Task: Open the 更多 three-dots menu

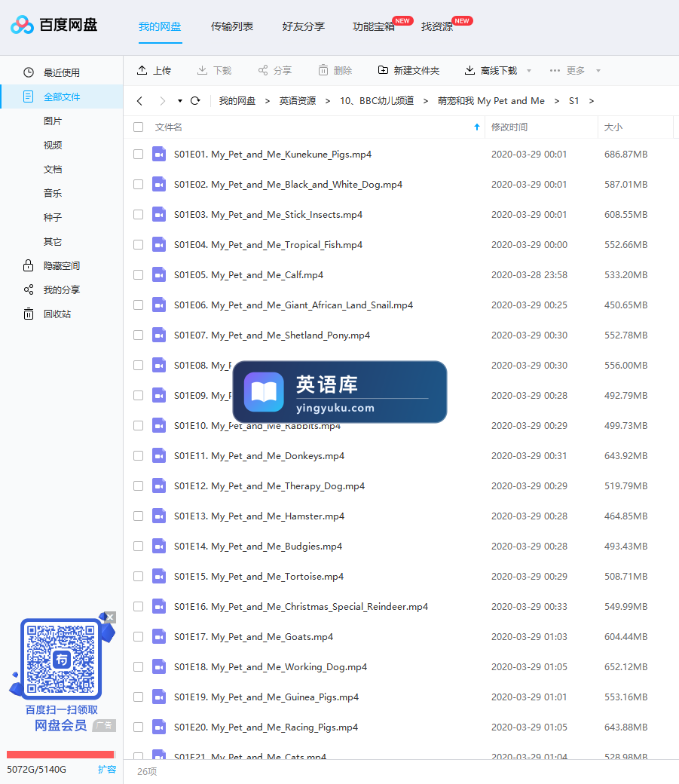Action: pyautogui.click(x=555, y=71)
